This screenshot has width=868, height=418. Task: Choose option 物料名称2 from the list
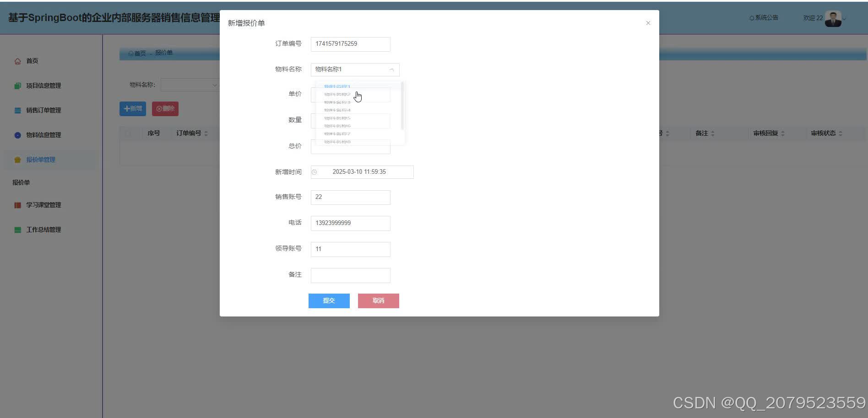pos(358,94)
